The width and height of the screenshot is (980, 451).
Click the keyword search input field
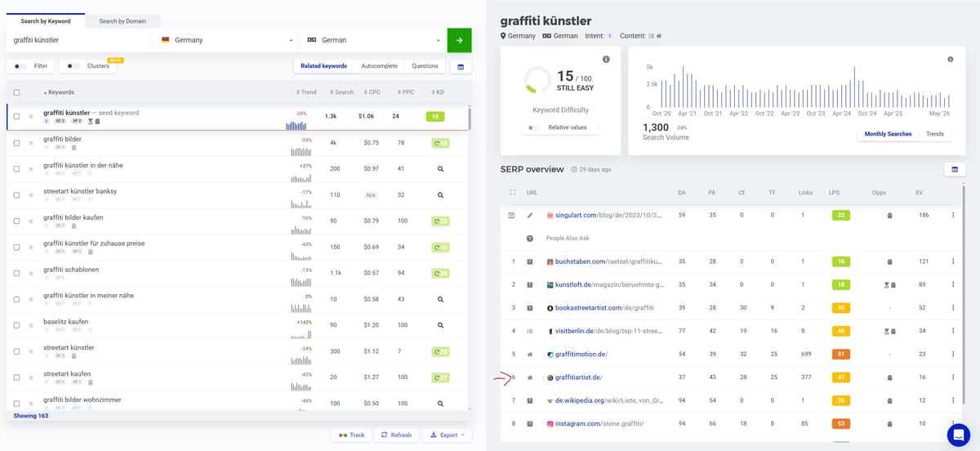coord(79,40)
